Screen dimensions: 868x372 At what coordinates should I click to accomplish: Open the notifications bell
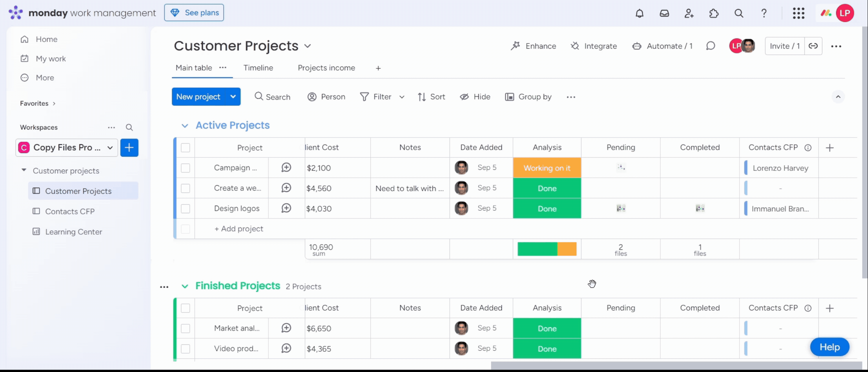click(639, 13)
